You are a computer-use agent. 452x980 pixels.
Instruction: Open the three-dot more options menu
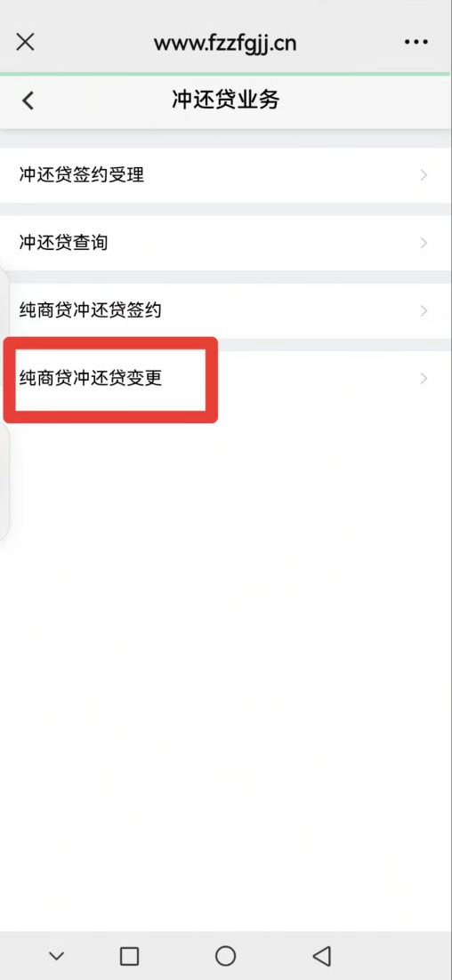coord(416,42)
